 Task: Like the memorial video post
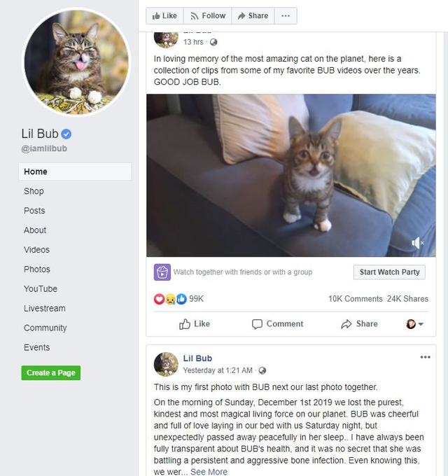click(x=195, y=324)
